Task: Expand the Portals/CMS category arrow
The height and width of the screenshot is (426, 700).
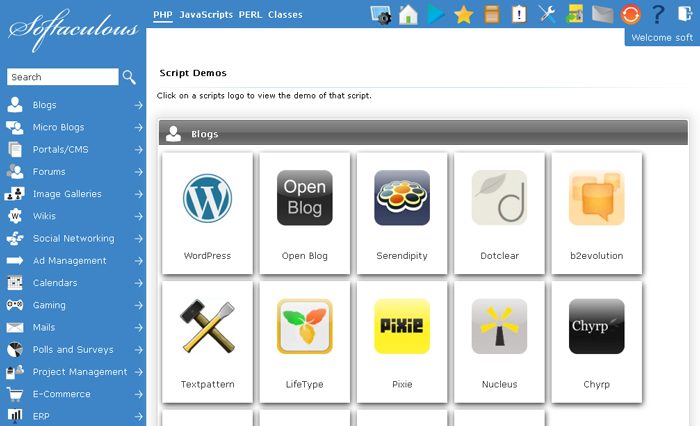Action: coord(138,150)
